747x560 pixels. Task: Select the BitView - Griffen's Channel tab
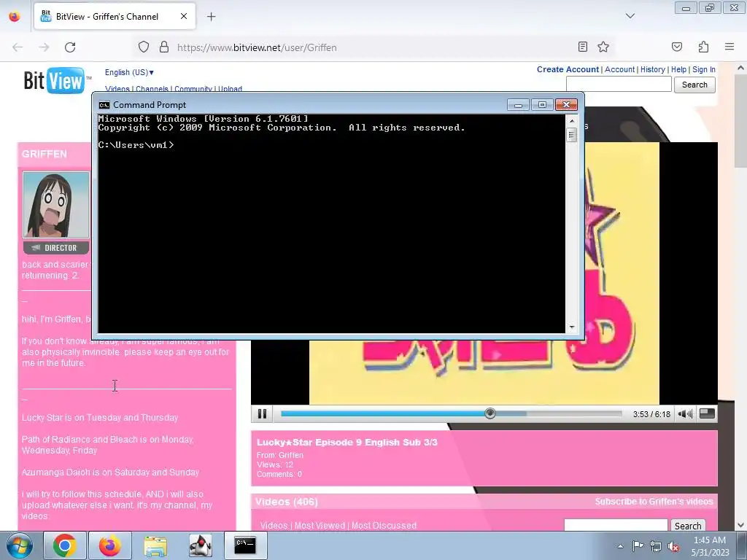[115, 16]
